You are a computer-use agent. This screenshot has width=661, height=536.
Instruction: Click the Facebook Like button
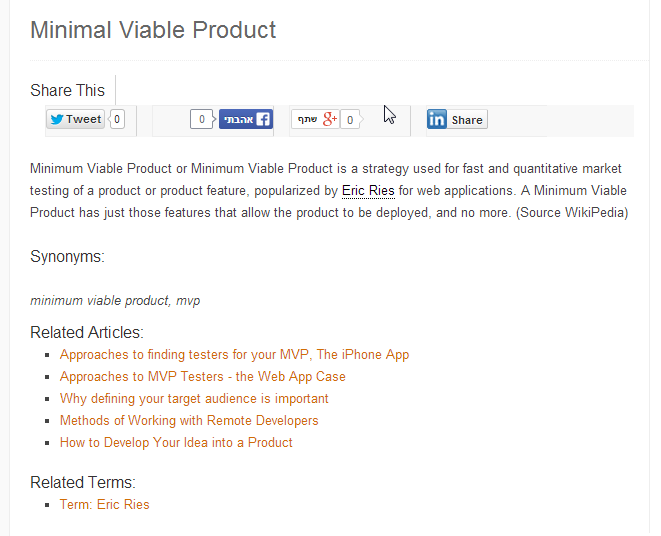(x=246, y=119)
